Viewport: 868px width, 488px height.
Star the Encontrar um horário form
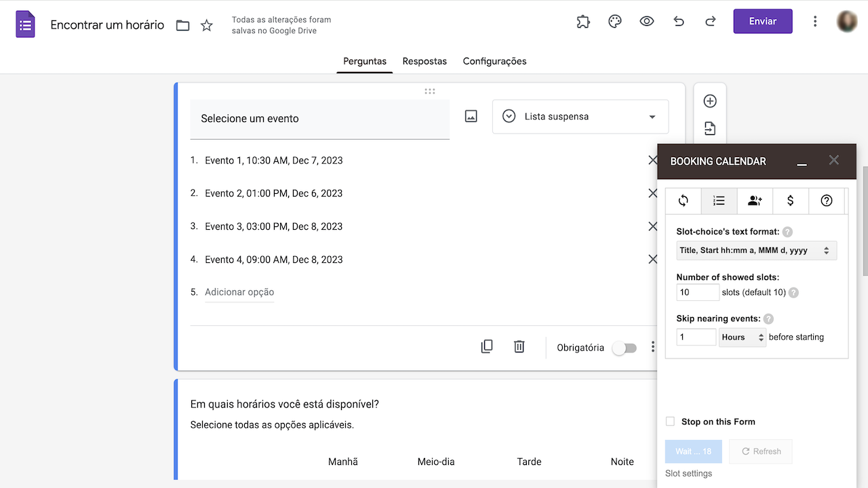(x=207, y=26)
